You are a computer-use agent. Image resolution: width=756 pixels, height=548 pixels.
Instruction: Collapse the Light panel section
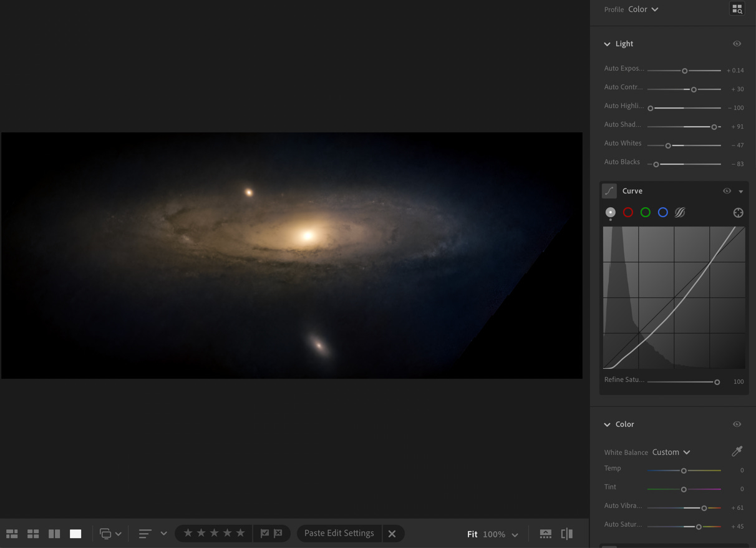[607, 44]
